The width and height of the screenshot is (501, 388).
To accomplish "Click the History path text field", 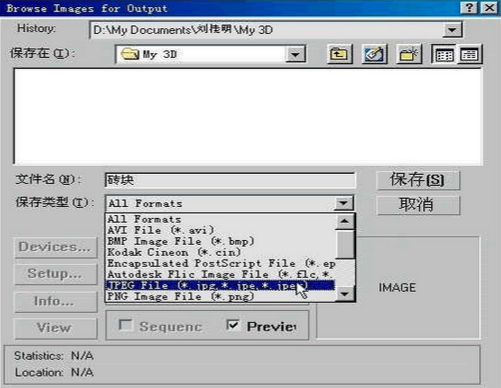I will coord(267,30).
